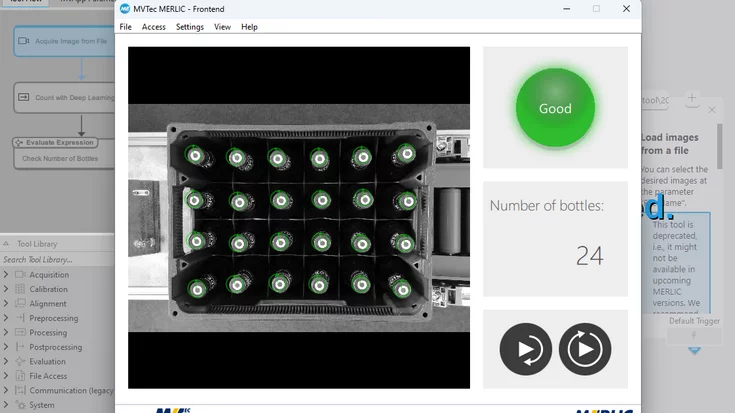Click the run continuously play button
Image resolution: width=735 pixels, height=413 pixels.
(584, 349)
